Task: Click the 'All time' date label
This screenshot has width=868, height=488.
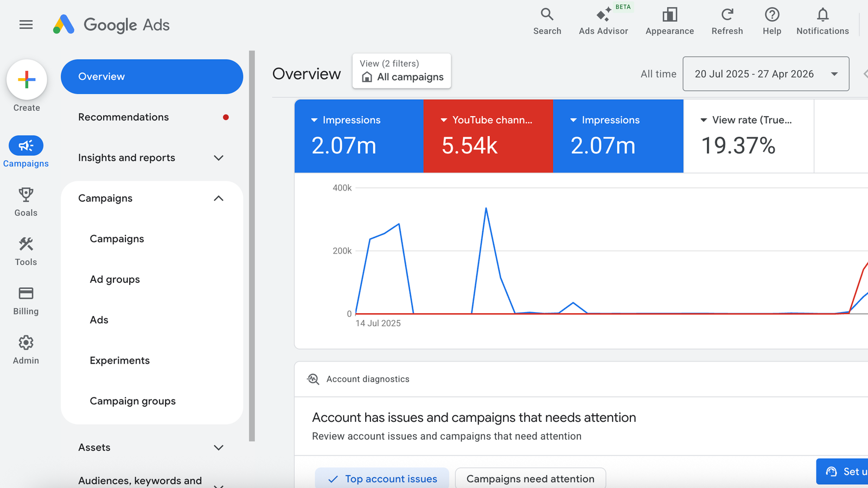Action: click(659, 74)
